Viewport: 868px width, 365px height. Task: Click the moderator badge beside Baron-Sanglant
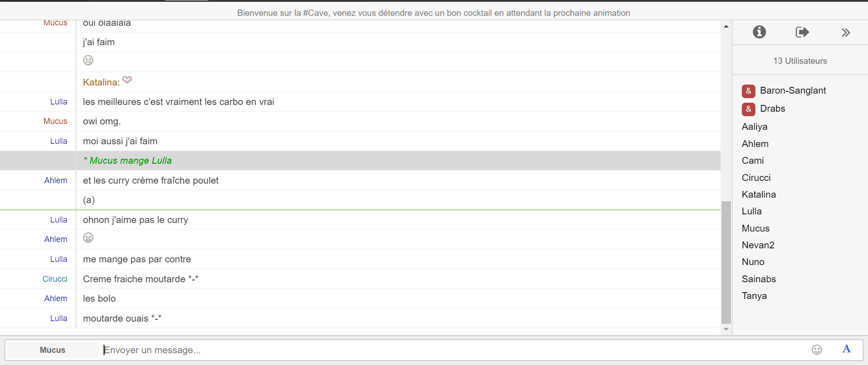click(748, 91)
